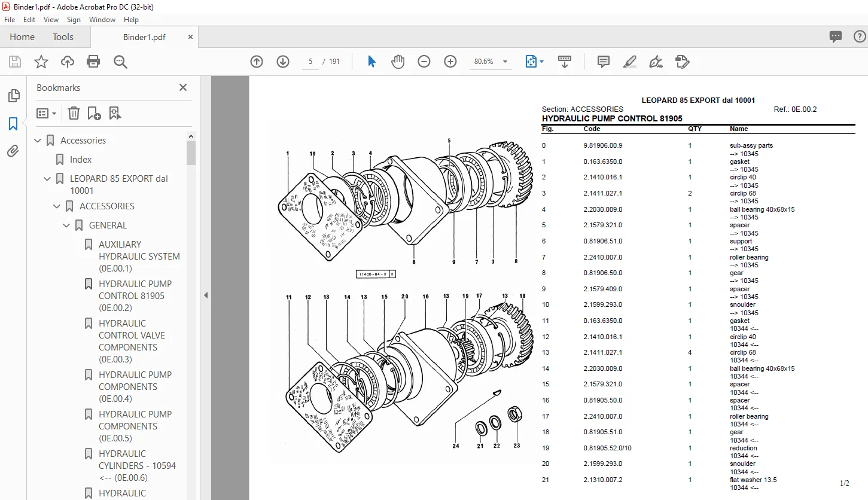
Task: Collapse the GENERAL bookmark branch
Action: click(x=66, y=225)
